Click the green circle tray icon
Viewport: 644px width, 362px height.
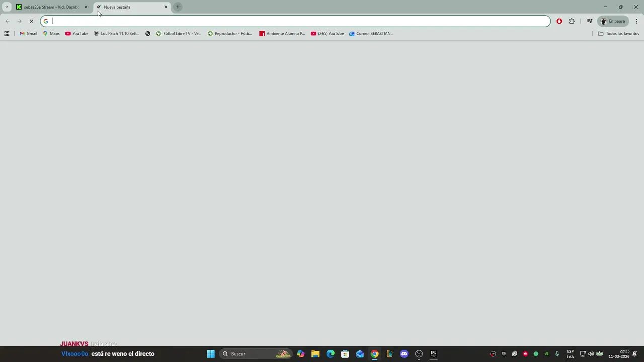(x=536, y=354)
